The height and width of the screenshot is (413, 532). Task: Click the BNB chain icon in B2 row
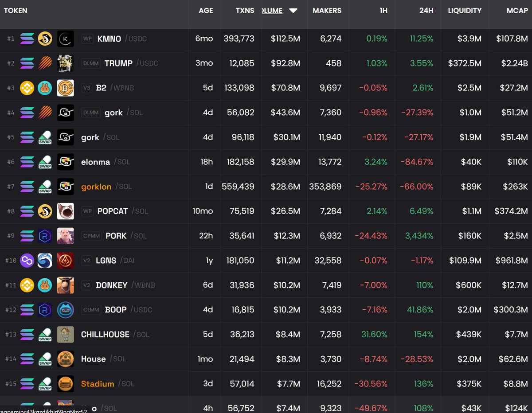click(27, 88)
